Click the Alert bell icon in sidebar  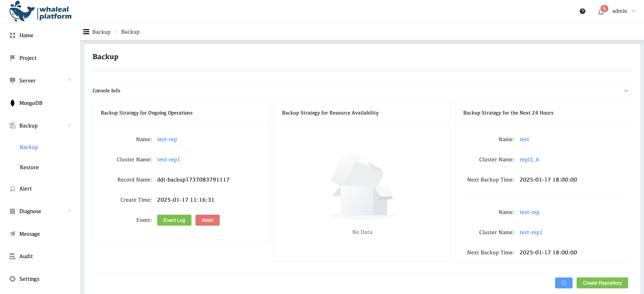[13, 188]
